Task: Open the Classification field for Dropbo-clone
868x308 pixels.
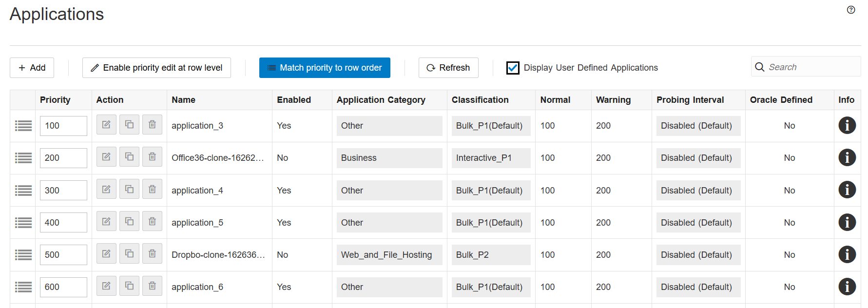Action: point(491,255)
